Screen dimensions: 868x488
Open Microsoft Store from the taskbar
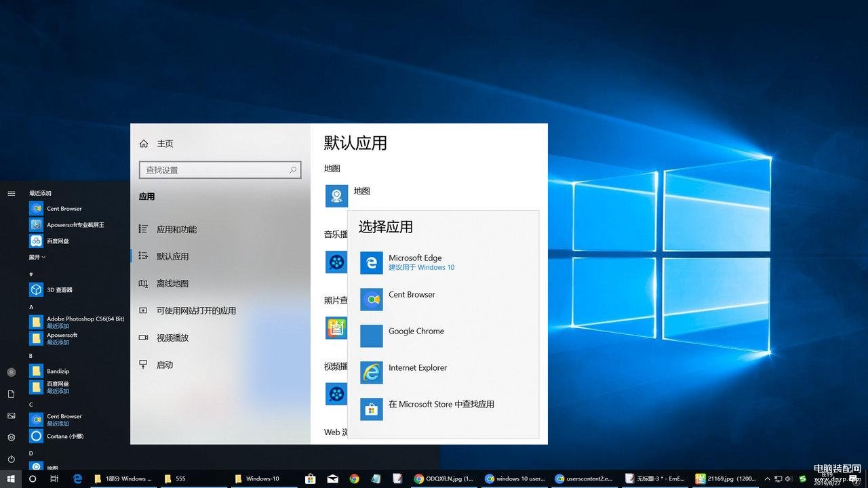(x=311, y=479)
